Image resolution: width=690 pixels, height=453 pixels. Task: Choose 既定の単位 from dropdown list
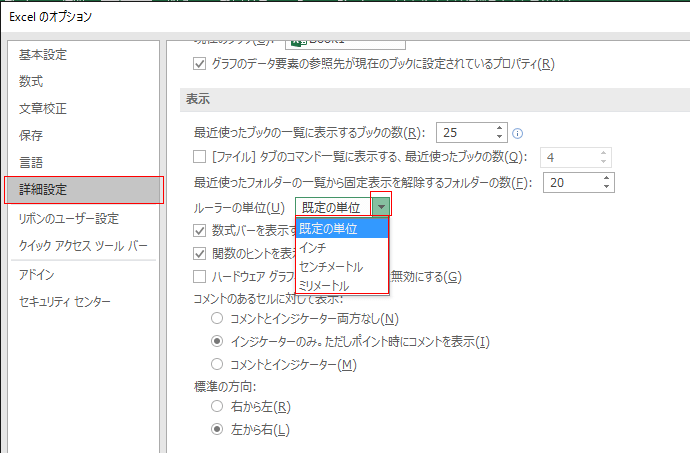342,228
